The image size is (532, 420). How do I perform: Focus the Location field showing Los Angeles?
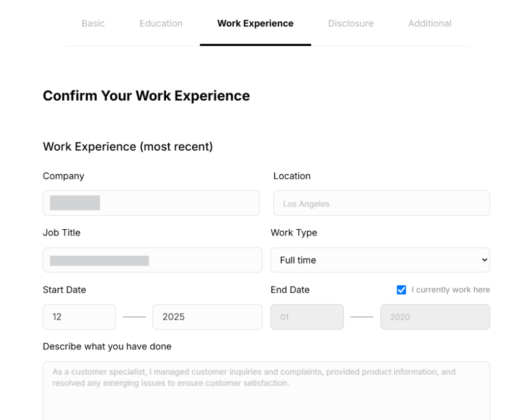[381, 203]
